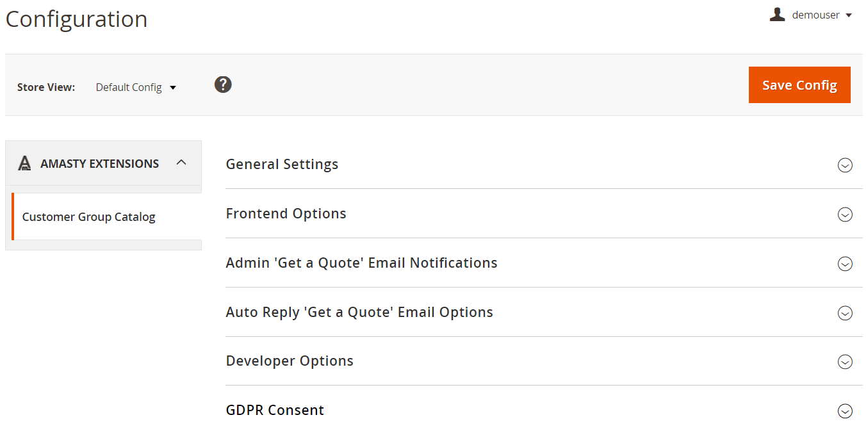868x431 pixels.
Task: Save the configuration with Save Config
Action: point(799,85)
